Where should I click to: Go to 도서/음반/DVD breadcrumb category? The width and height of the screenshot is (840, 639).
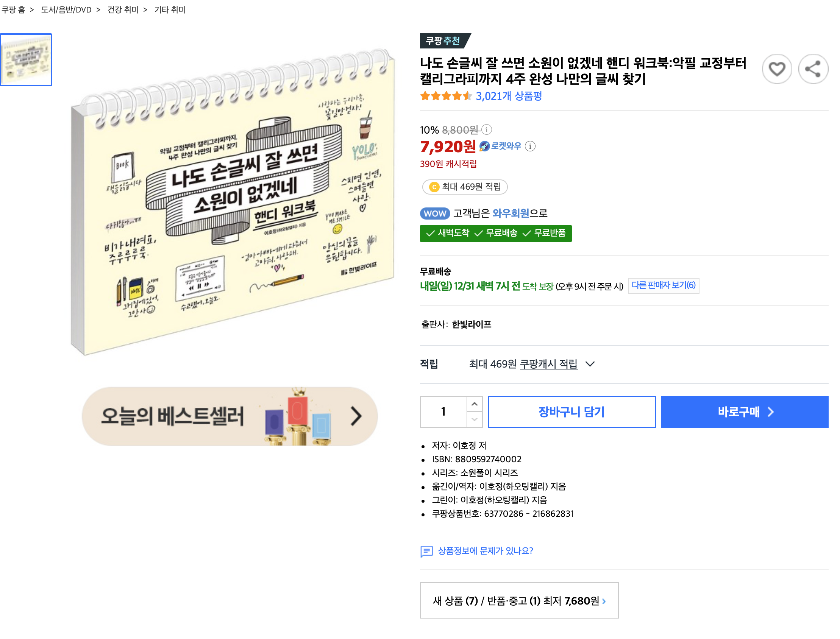(x=66, y=10)
